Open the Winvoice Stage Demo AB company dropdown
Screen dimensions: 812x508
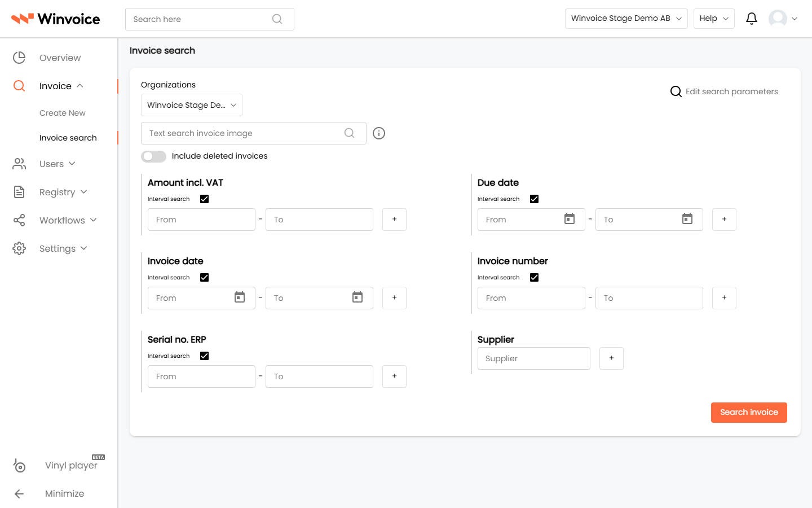626,19
